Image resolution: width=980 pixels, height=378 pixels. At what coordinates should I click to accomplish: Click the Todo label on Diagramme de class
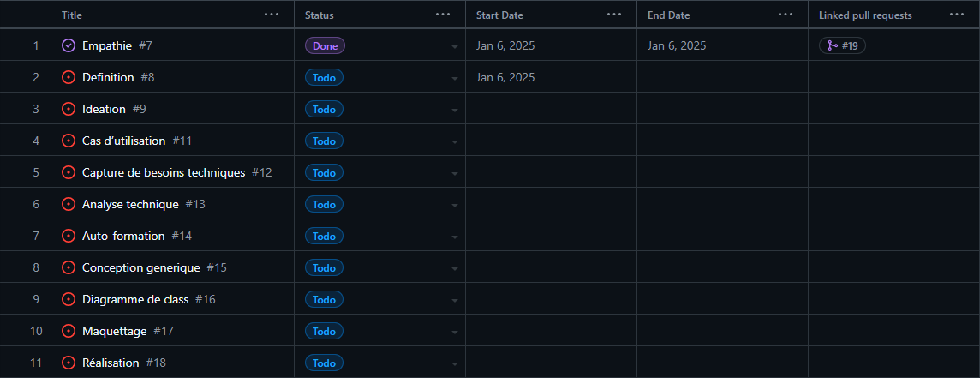325,300
